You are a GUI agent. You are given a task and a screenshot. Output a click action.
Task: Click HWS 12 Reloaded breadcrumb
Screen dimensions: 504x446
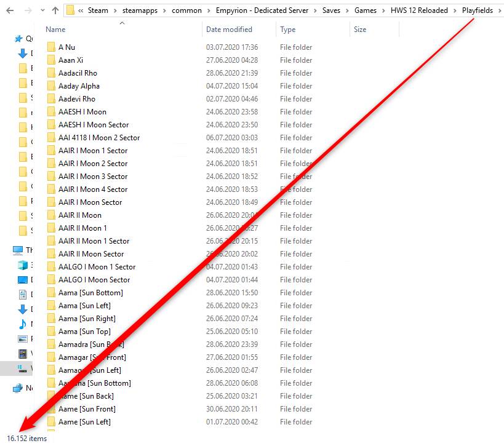[x=419, y=10]
